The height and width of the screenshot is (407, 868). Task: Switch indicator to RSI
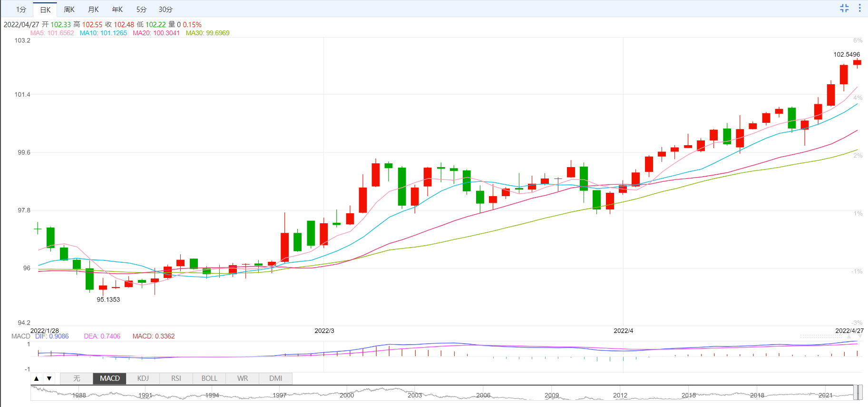click(176, 378)
